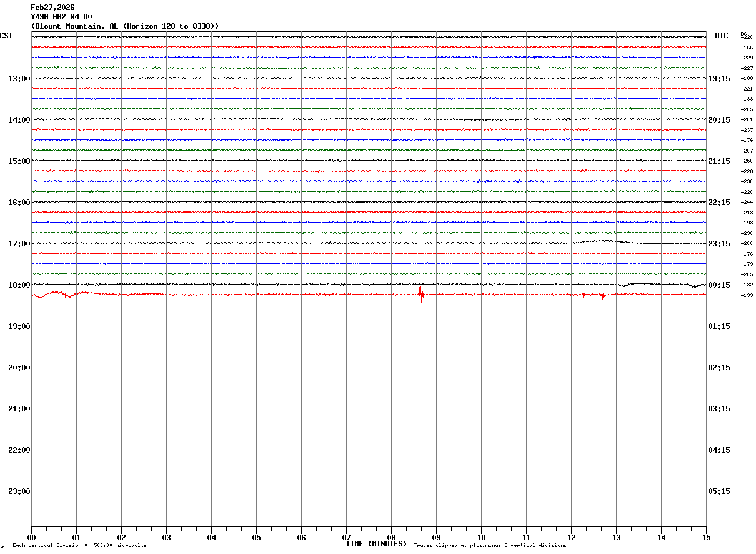This screenshot has height=554, width=756.
Task: Click the CST time zone label
Action: 6,36
